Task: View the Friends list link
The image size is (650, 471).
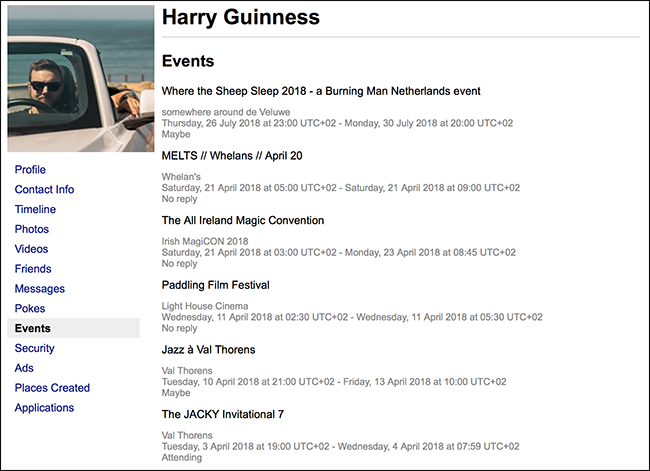Action: (x=33, y=269)
